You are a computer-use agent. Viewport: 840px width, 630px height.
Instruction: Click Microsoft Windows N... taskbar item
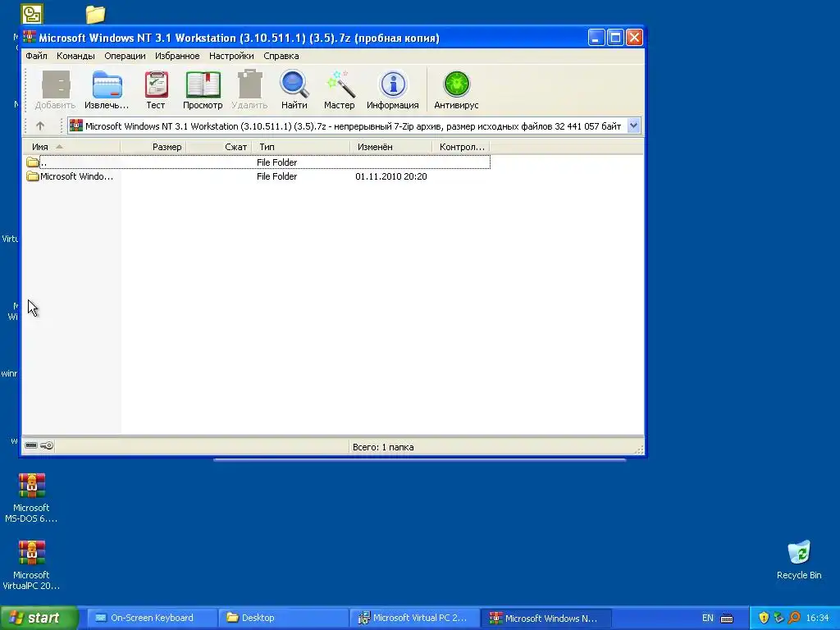pos(546,618)
